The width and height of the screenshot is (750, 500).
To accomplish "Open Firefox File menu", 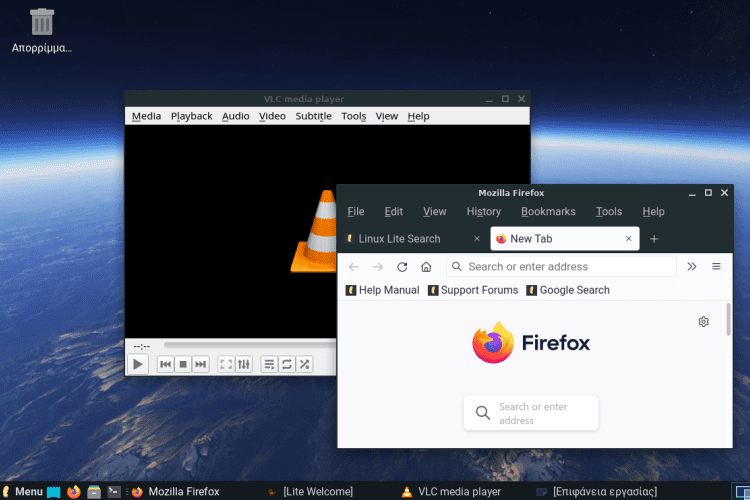I will coord(356,211).
